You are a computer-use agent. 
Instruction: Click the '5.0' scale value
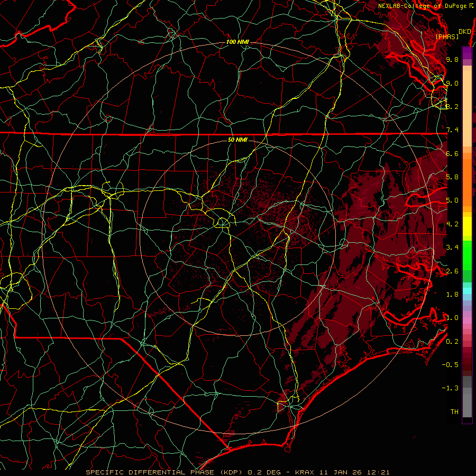[x=452, y=200]
